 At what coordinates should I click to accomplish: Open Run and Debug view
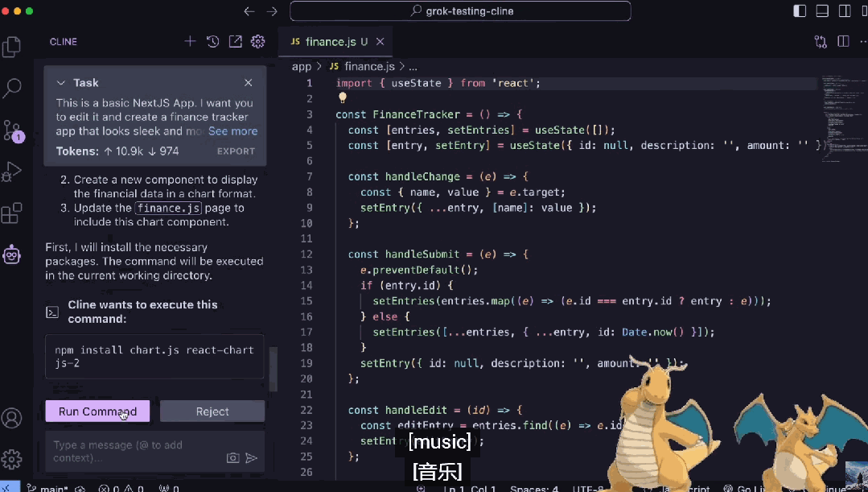[11, 172]
